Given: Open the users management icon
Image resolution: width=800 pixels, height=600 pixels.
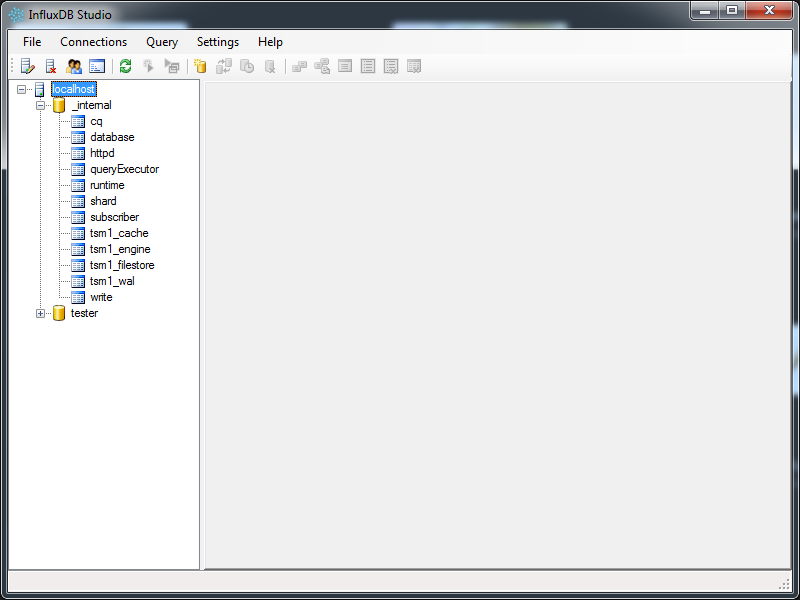Looking at the screenshot, I should coord(74,66).
